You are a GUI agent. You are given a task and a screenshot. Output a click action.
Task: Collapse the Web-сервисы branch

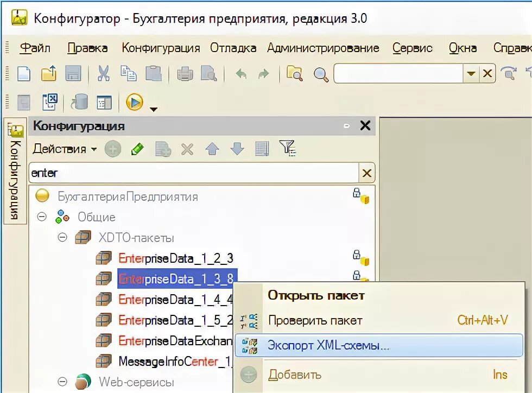click(x=62, y=382)
